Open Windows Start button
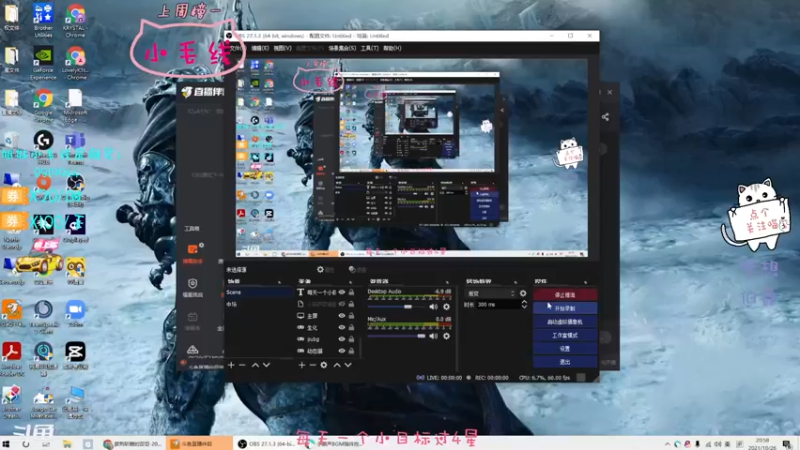The width and height of the screenshot is (800, 450). pyautogui.click(x=6, y=444)
